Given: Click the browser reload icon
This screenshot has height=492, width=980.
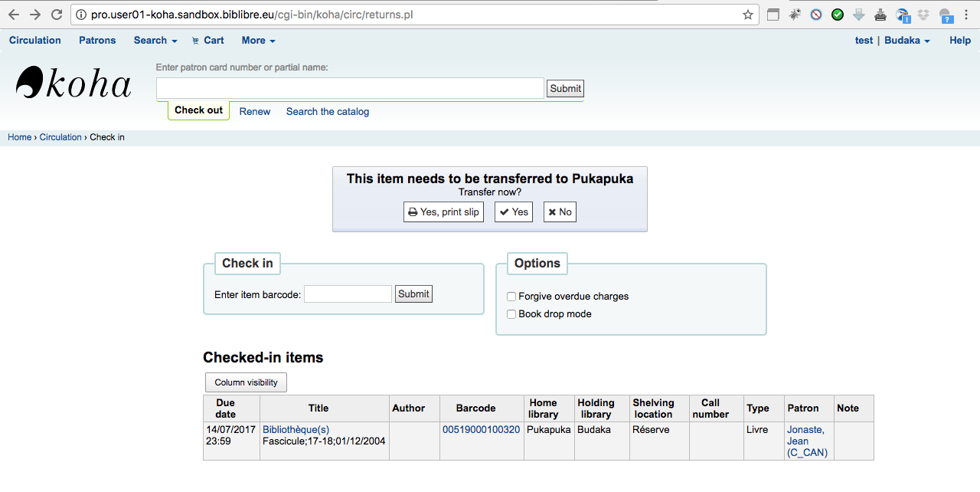Looking at the screenshot, I should [x=57, y=15].
